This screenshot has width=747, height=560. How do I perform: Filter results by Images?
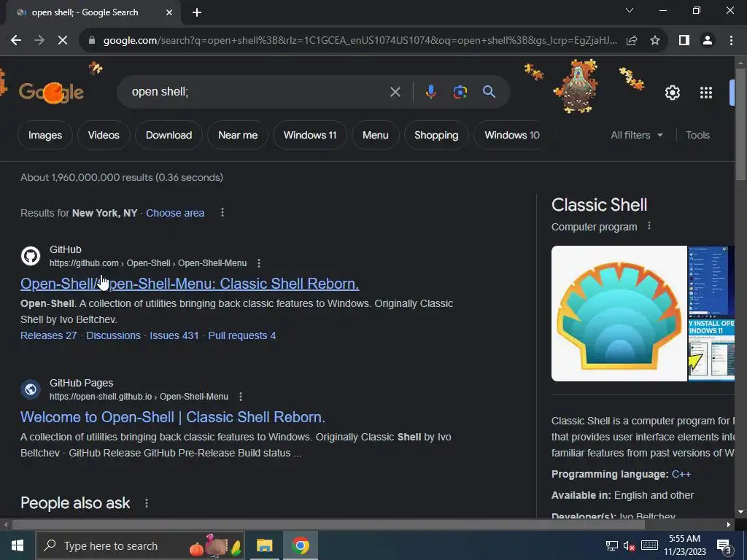[x=45, y=135]
